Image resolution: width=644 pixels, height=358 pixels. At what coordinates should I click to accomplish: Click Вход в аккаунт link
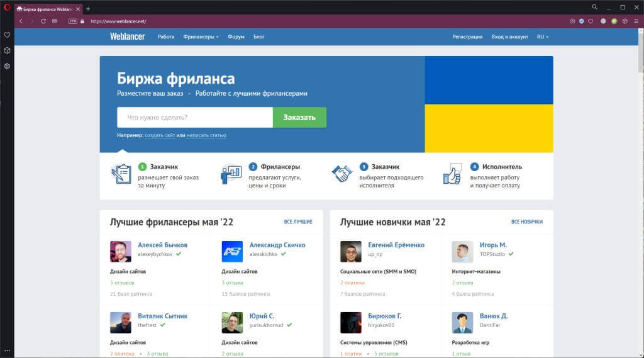click(509, 36)
